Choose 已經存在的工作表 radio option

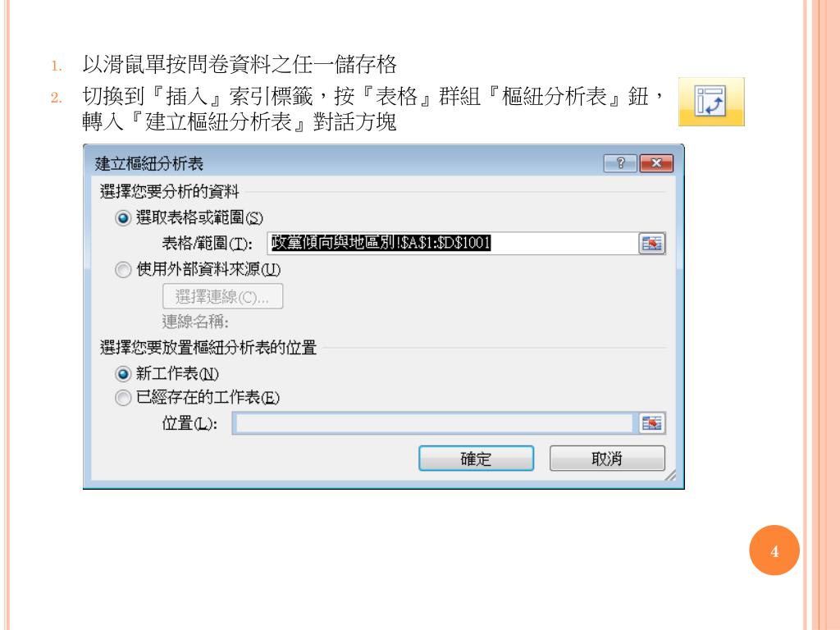coord(123,398)
